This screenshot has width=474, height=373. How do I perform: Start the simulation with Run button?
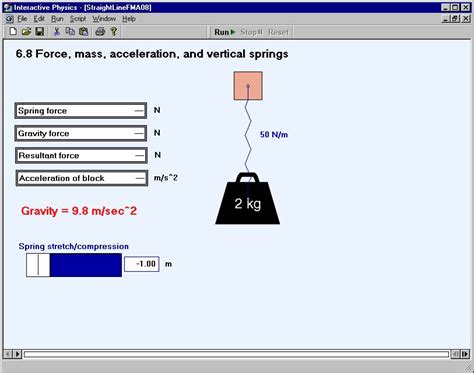tap(225, 32)
